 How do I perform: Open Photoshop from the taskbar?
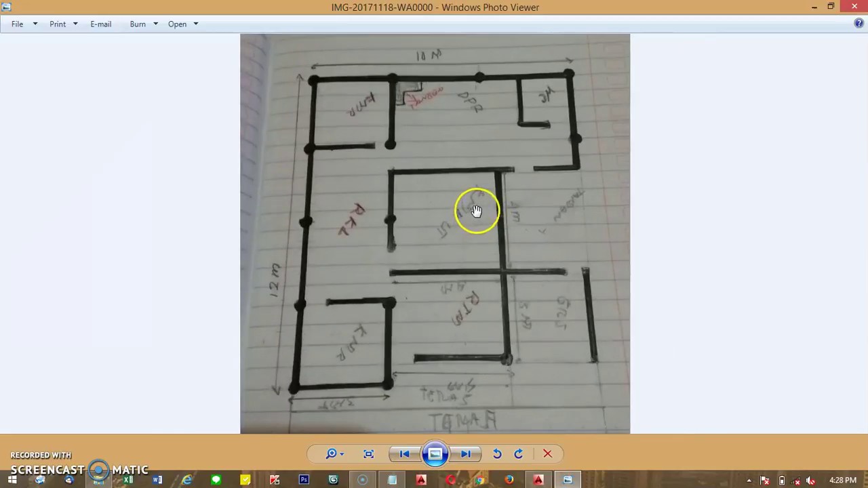pos(304,480)
